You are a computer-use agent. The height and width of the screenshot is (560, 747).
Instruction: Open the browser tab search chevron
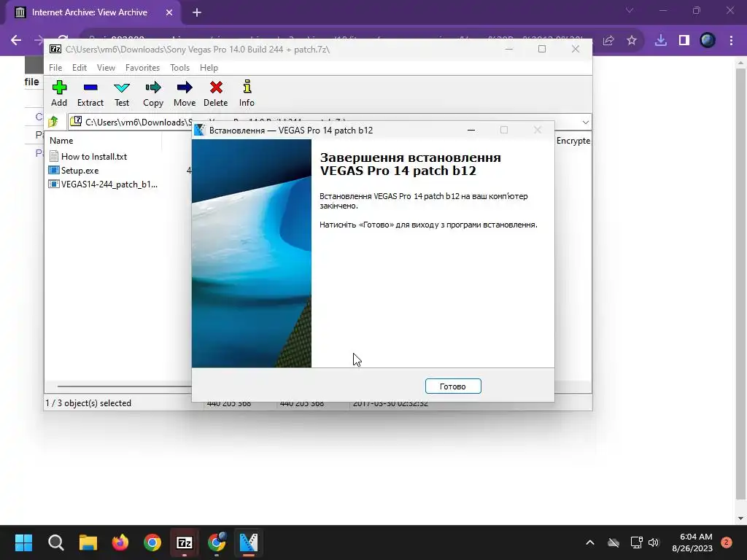(630, 10)
